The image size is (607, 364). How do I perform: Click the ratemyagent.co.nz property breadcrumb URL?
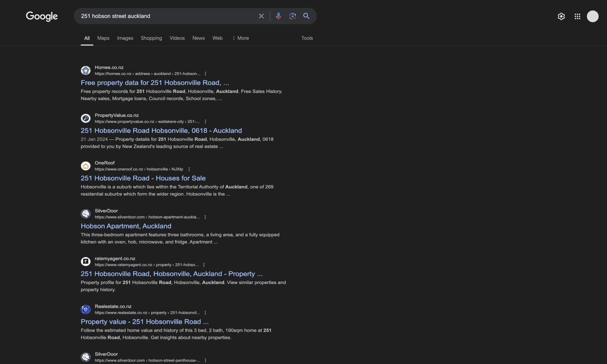tap(147, 265)
